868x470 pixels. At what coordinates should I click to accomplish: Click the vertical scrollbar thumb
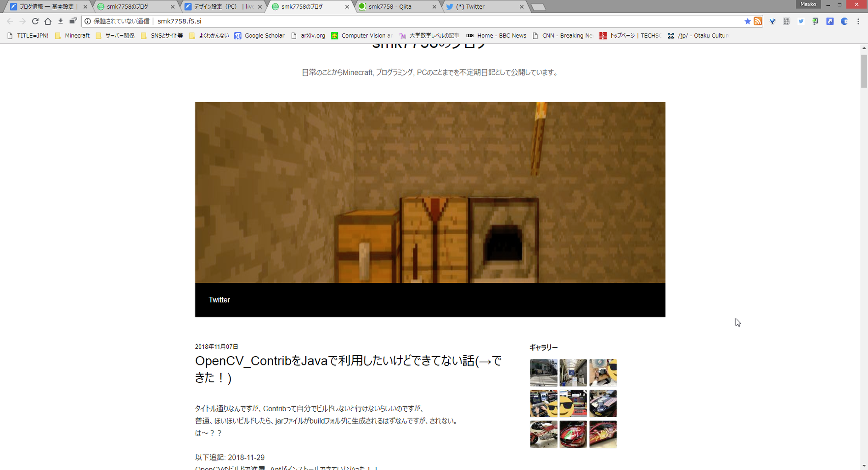coord(864,71)
